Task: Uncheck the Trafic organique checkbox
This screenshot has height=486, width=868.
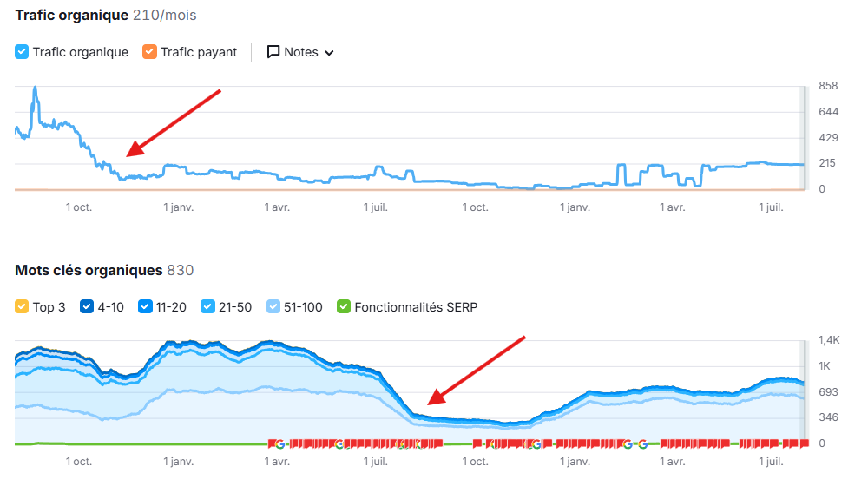Action: tap(23, 52)
